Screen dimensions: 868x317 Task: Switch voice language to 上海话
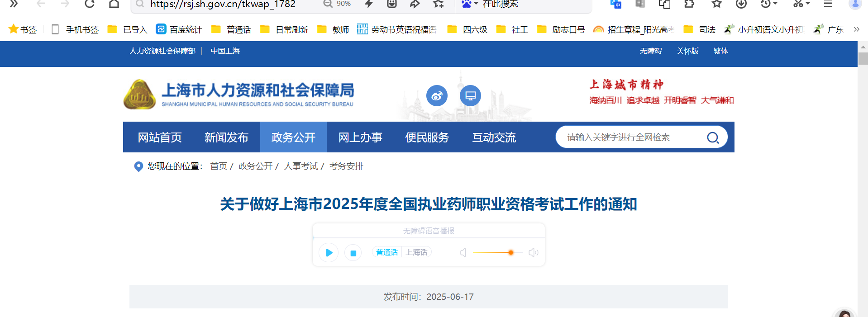(416, 252)
